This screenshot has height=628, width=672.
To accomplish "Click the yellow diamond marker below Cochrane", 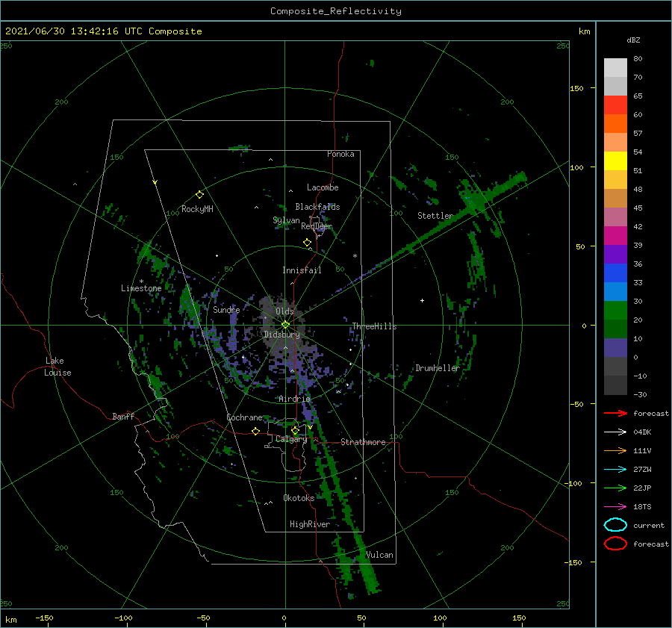I will tap(255, 431).
